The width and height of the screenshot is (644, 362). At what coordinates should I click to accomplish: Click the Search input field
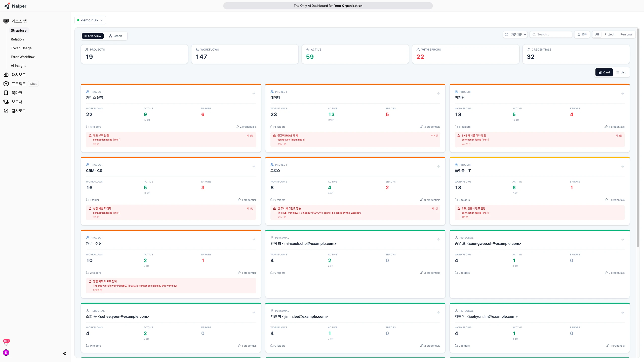[551, 34]
